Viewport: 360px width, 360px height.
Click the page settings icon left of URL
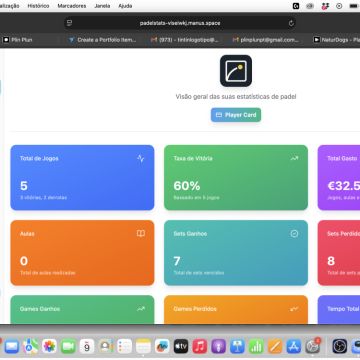(69, 23)
